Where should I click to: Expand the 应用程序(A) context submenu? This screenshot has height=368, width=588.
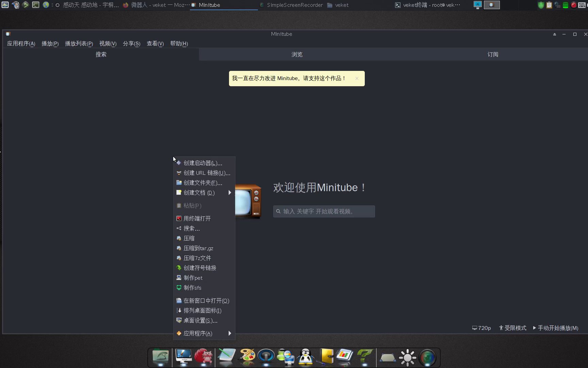point(204,333)
